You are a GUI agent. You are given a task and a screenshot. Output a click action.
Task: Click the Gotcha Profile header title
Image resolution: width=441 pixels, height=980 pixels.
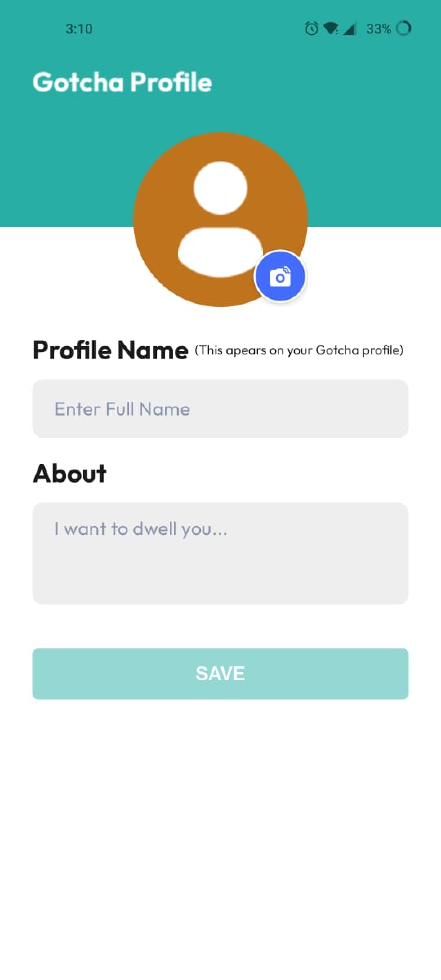coord(122,82)
